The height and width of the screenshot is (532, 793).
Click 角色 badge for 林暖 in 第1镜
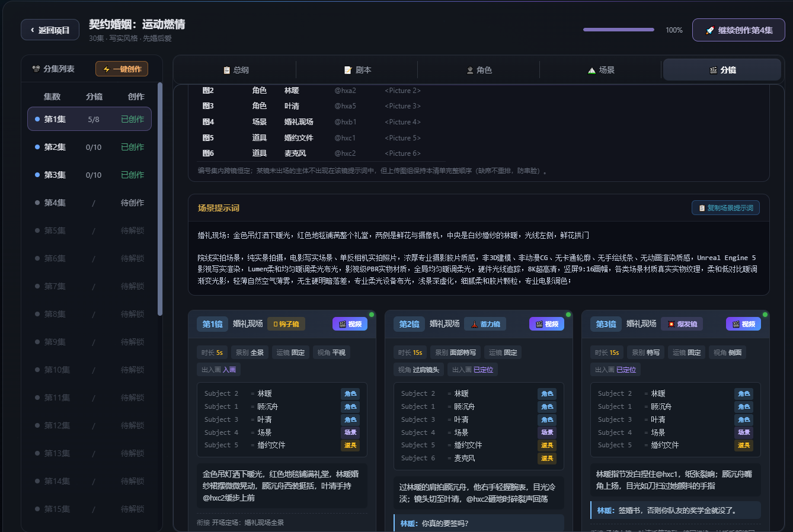pos(350,393)
